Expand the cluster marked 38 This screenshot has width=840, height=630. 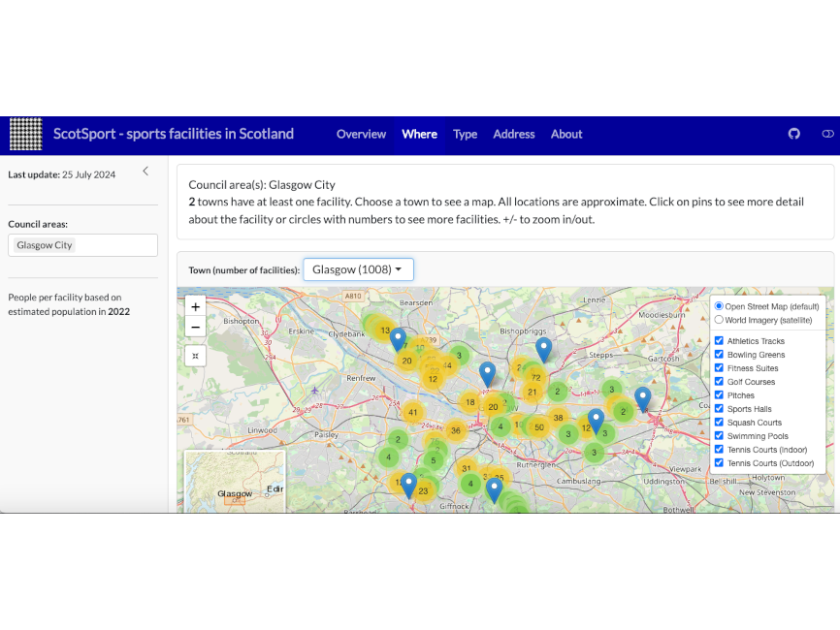558,418
